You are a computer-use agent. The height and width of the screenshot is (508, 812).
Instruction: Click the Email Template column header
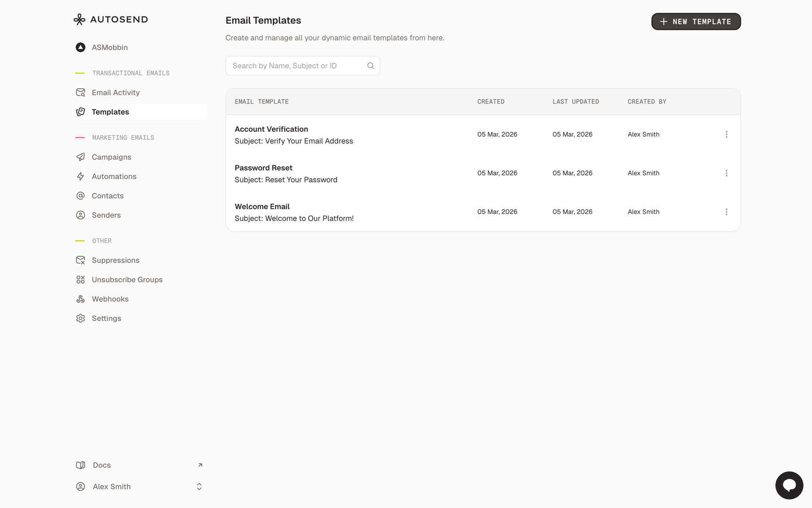(x=262, y=102)
